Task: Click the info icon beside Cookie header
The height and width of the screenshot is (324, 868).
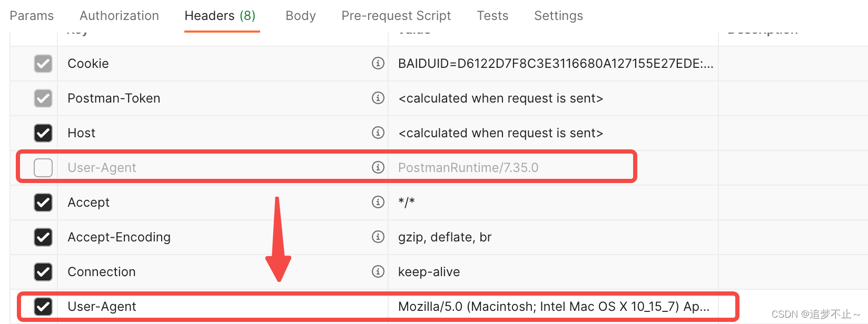Action: pos(378,63)
